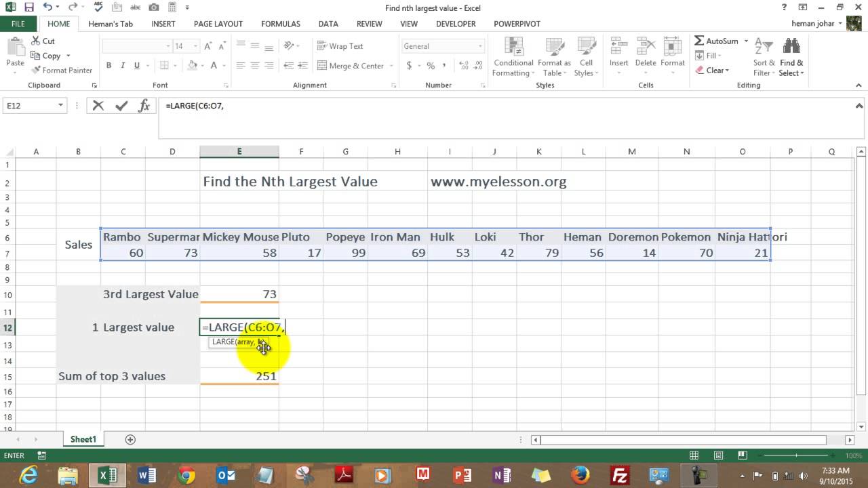Open Find & Select binoculars
The image size is (868, 488).
tap(791, 56)
